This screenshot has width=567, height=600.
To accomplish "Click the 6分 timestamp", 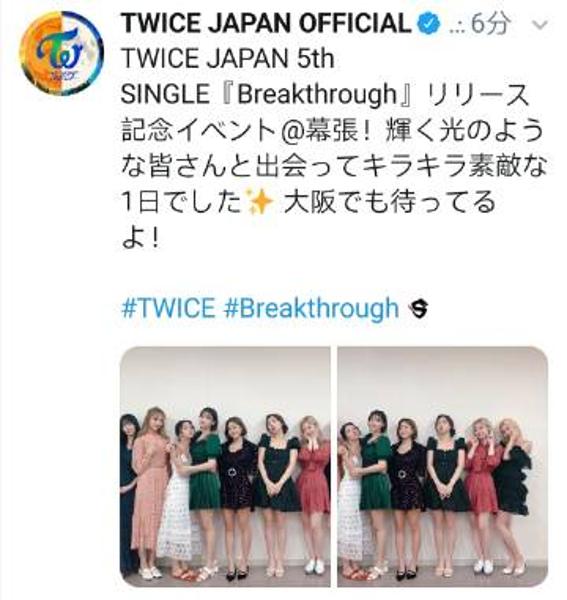I will click(491, 24).
